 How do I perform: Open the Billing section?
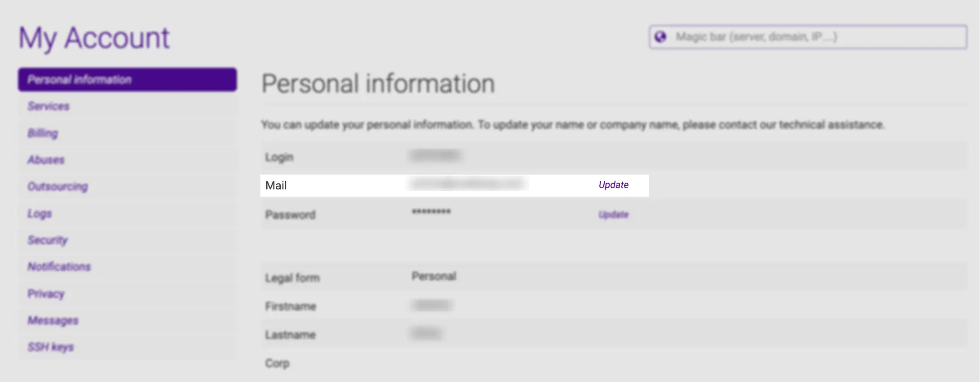pyautogui.click(x=43, y=133)
